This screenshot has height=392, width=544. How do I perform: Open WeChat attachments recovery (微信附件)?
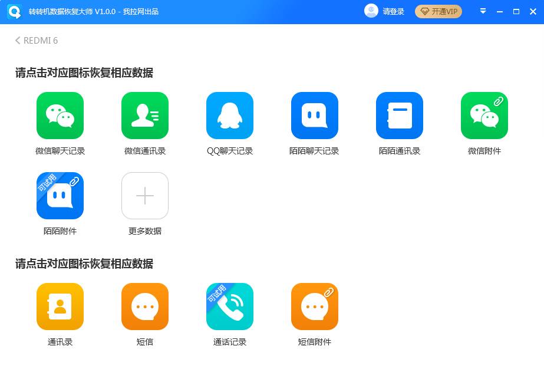pyautogui.click(x=484, y=116)
